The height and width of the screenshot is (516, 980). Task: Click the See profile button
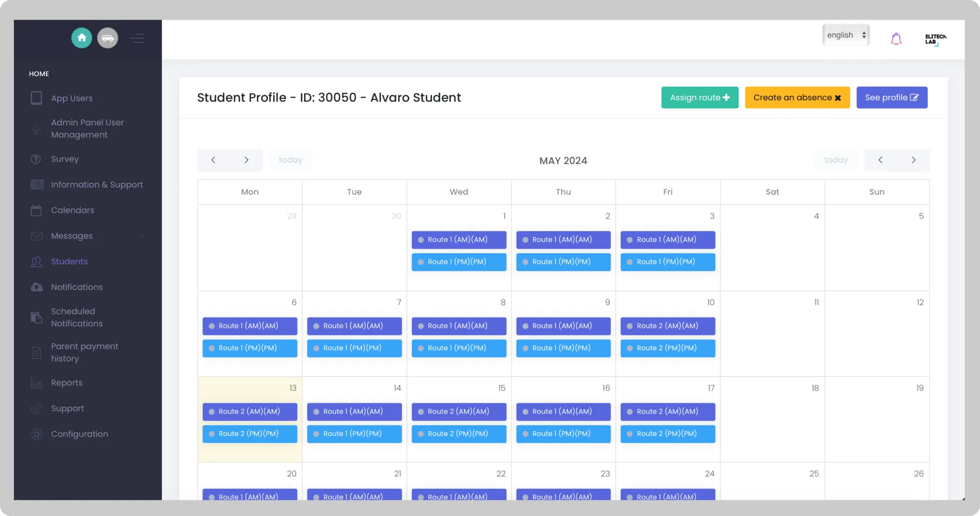(891, 98)
